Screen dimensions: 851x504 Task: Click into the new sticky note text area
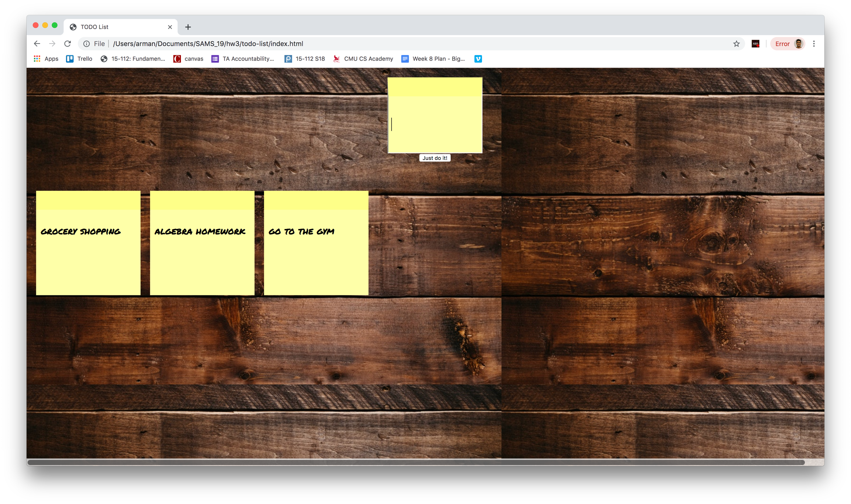pyautogui.click(x=435, y=124)
